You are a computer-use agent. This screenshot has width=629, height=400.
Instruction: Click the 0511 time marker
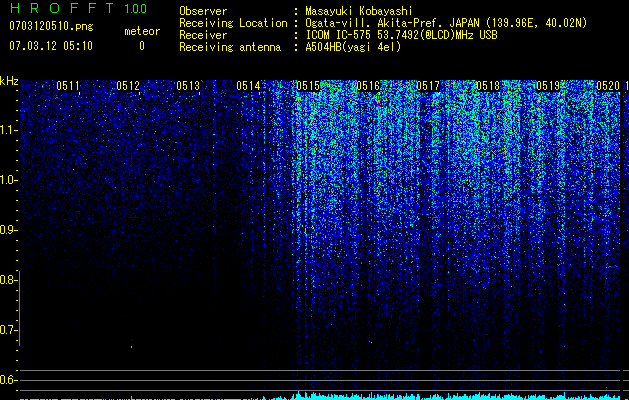tap(68, 86)
